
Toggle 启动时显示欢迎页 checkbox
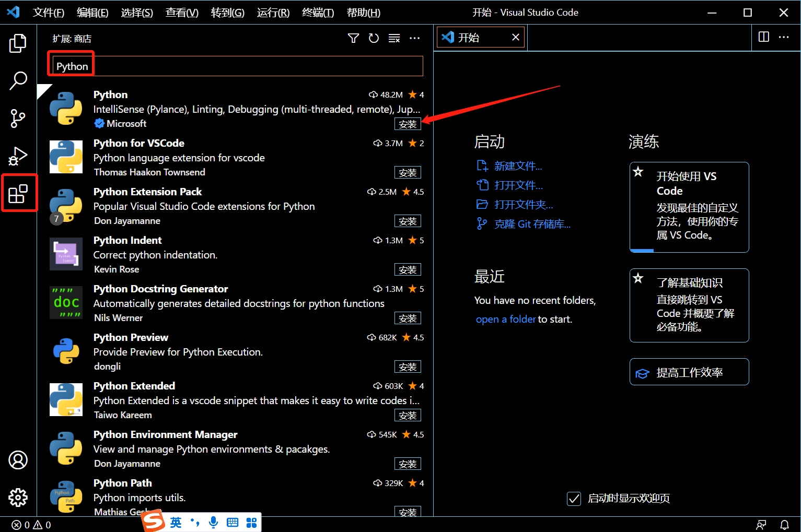pyautogui.click(x=574, y=499)
